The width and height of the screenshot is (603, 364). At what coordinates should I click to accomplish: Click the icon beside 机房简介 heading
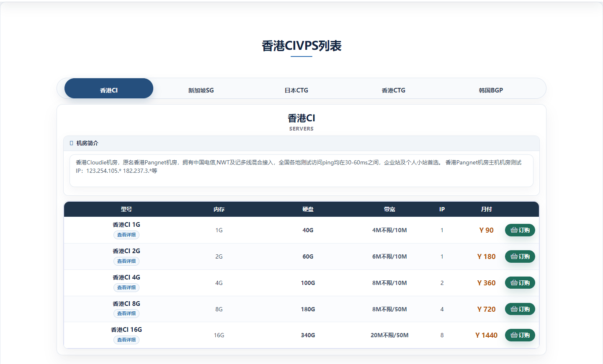(71, 143)
